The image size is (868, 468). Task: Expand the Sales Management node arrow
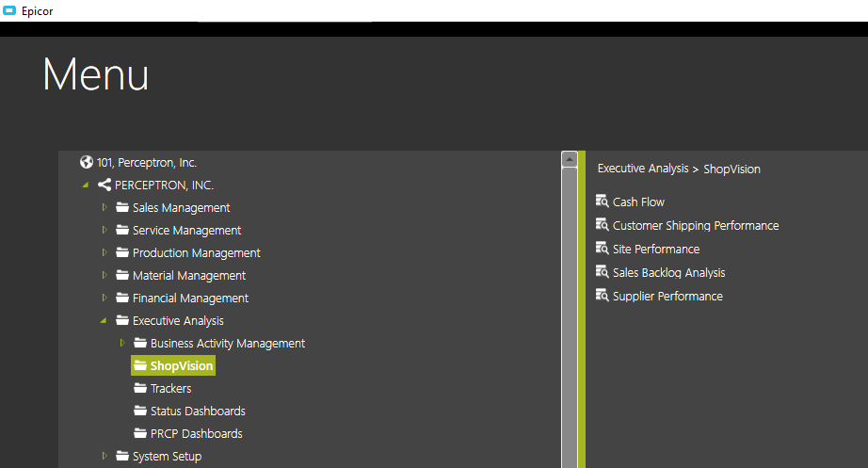click(x=104, y=207)
